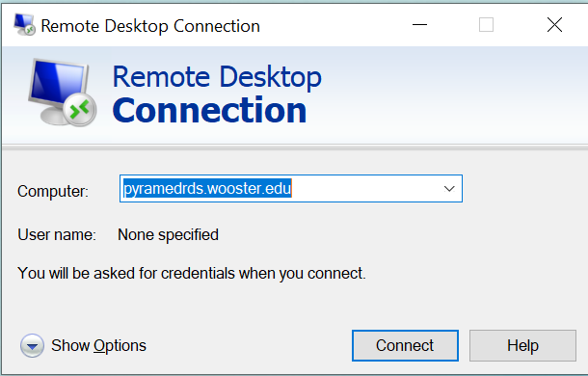The width and height of the screenshot is (588, 376).
Task: Click the Remote Desktop title bar app icon
Action: 24,25
